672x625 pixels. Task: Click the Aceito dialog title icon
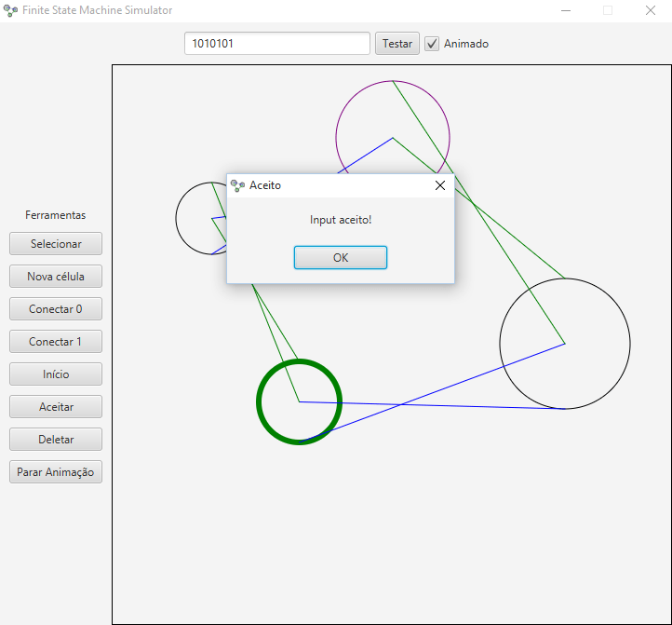237,185
